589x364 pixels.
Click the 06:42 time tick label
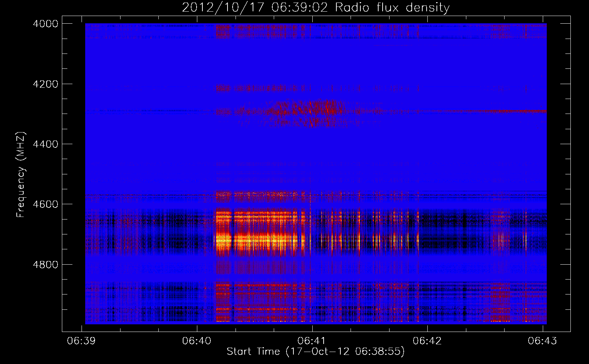pyautogui.click(x=427, y=341)
